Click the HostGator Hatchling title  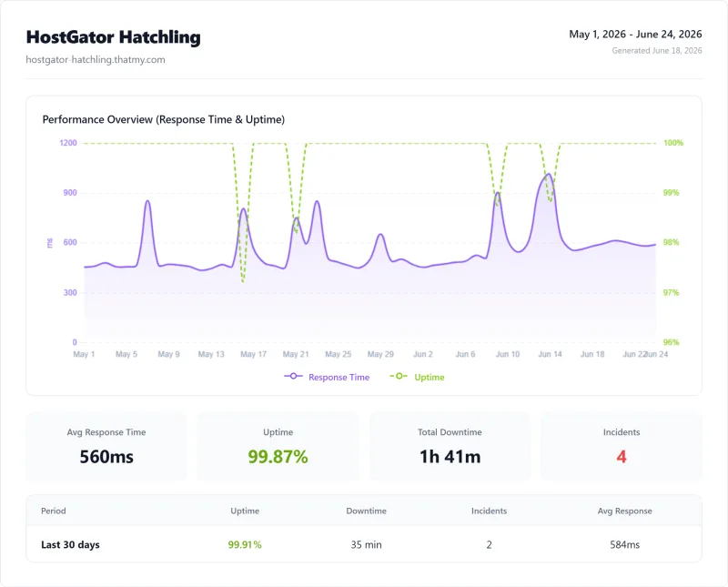(113, 37)
